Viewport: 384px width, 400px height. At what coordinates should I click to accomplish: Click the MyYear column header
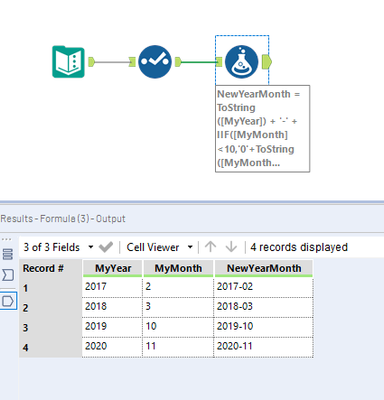click(x=113, y=268)
